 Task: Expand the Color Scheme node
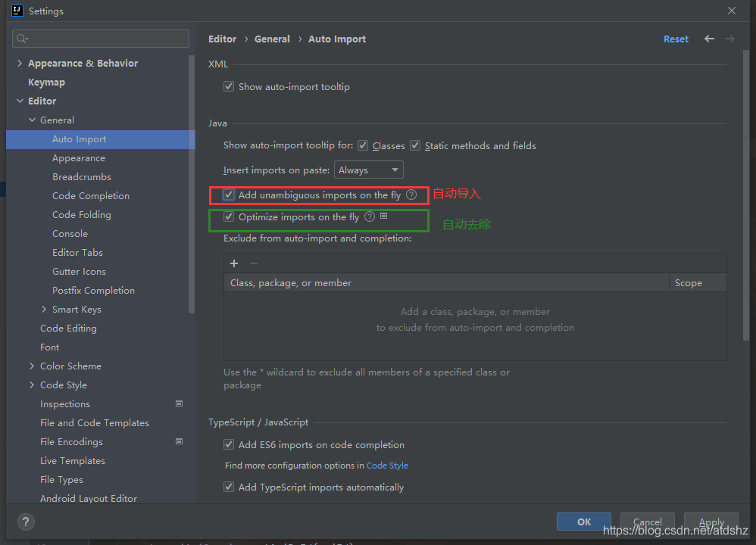[32, 366]
